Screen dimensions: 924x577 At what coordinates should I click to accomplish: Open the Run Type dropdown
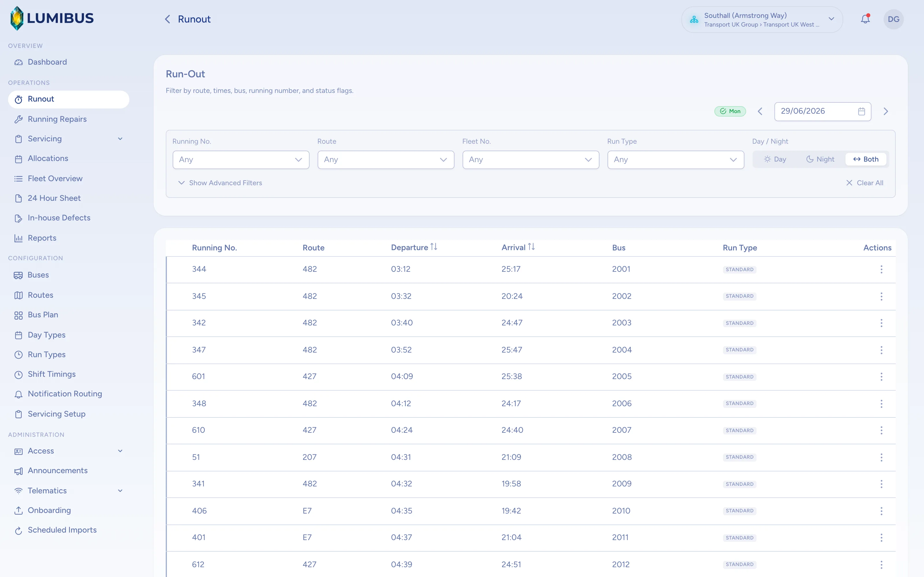coord(675,160)
